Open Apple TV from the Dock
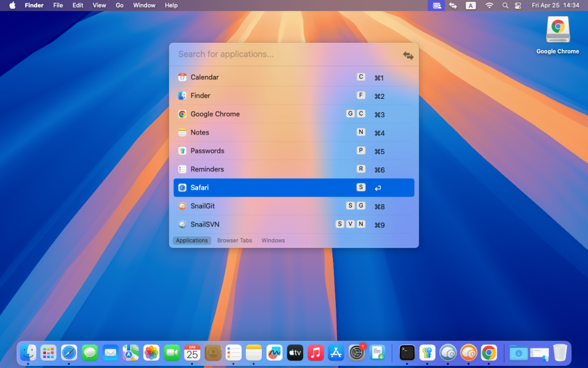This screenshot has height=368, width=588. pyautogui.click(x=295, y=353)
